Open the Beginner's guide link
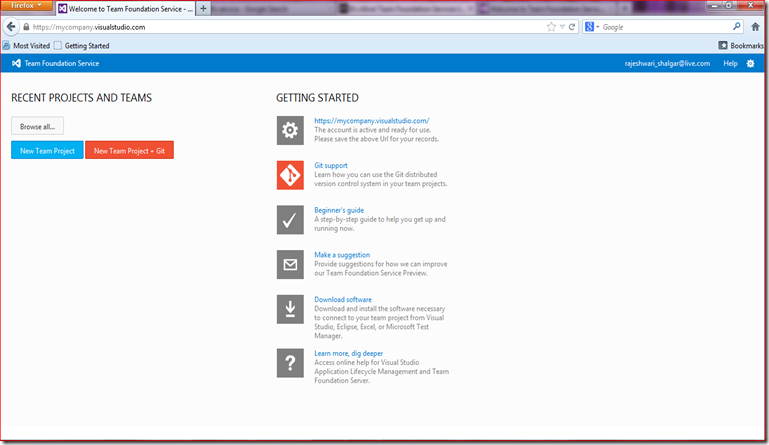769x445 pixels. click(339, 210)
